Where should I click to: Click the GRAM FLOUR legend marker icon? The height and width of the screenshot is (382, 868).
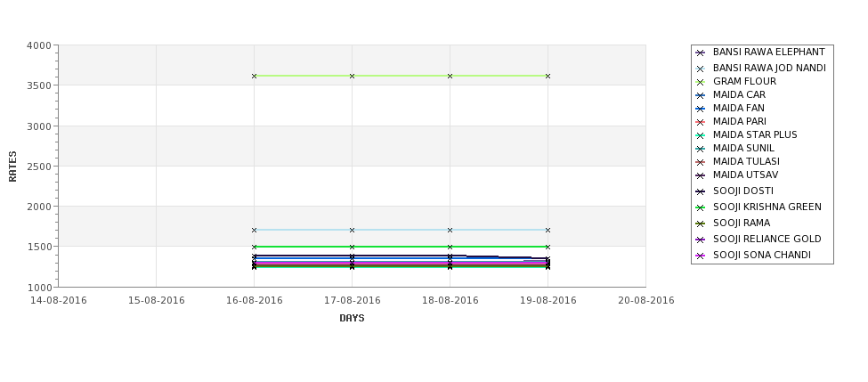tap(701, 82)
